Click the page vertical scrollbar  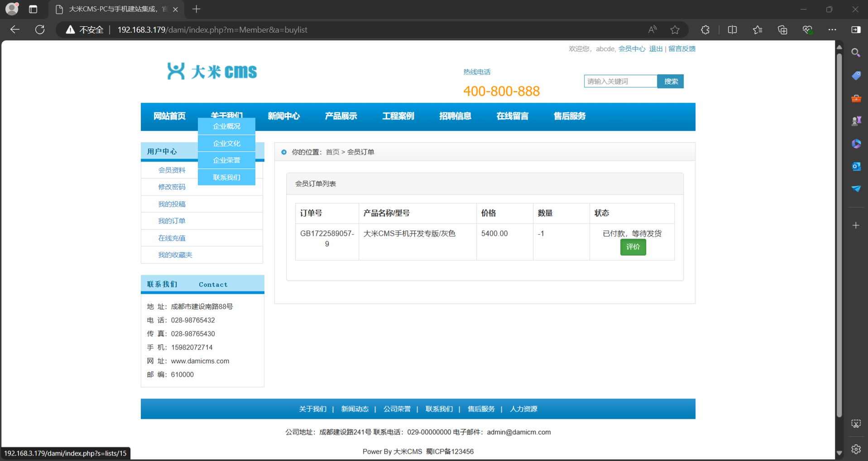[x=839, y=235]
